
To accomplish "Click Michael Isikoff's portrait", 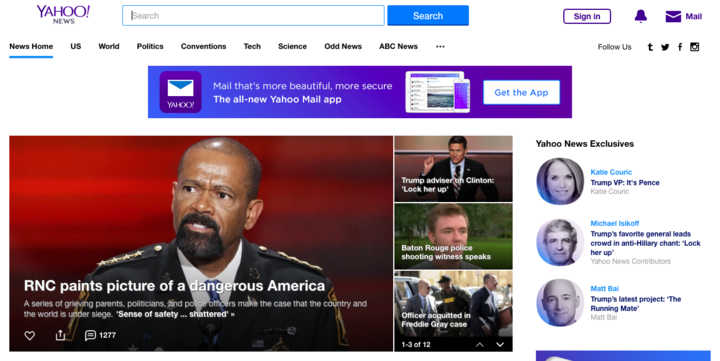I will (x=560, y=242).
